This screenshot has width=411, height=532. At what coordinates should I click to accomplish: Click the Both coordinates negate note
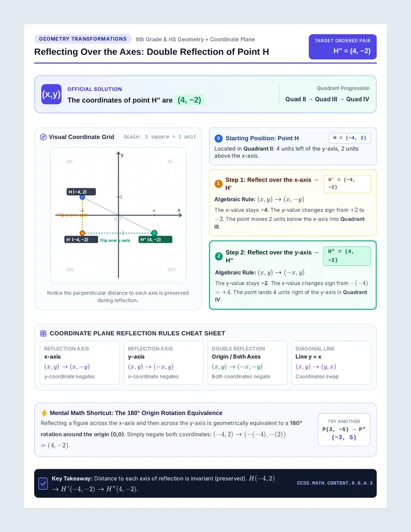pyautogui.click(x=241, y=377)
